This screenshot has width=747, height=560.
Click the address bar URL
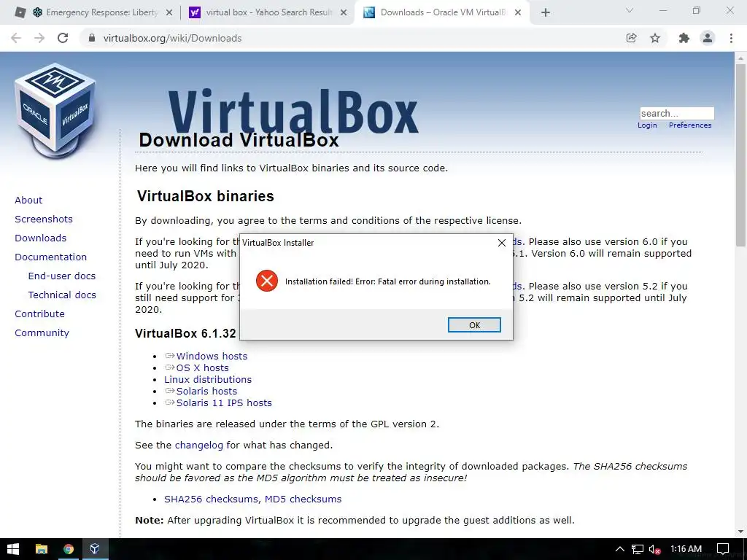point(172,38)
